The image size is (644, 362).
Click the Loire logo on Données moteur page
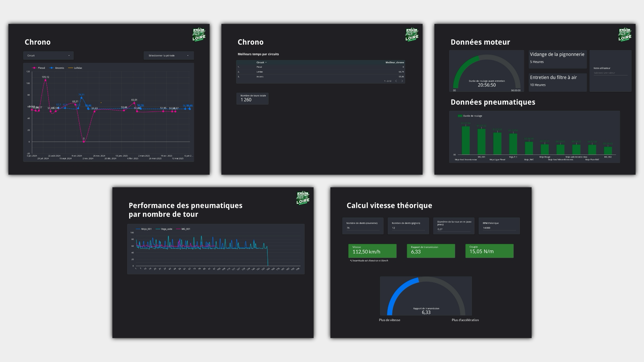pos(625,35)
